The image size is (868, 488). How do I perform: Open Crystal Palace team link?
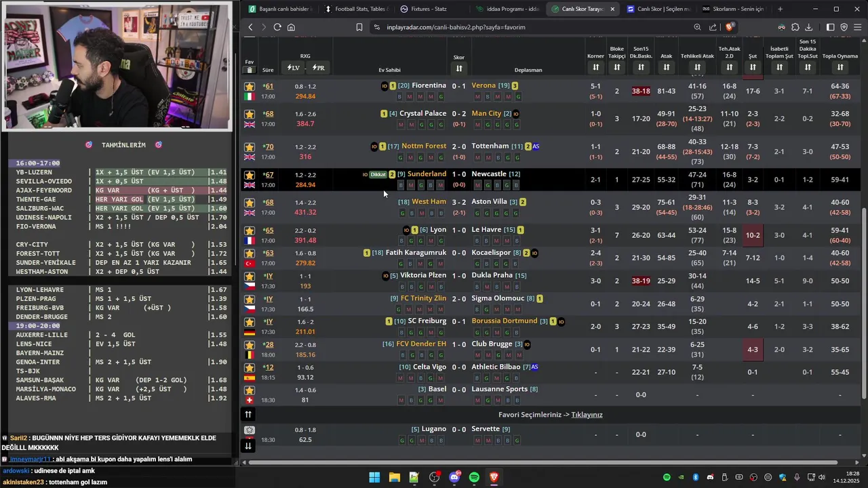422,114
